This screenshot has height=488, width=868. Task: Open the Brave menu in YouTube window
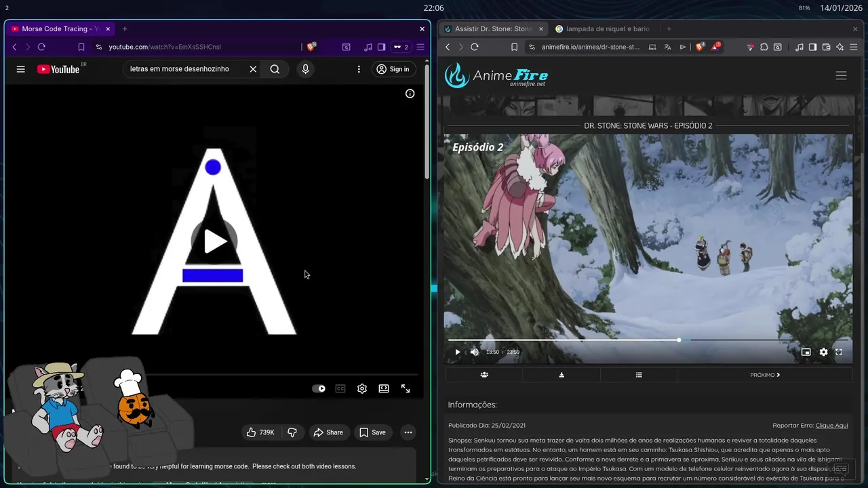point(420,47)
